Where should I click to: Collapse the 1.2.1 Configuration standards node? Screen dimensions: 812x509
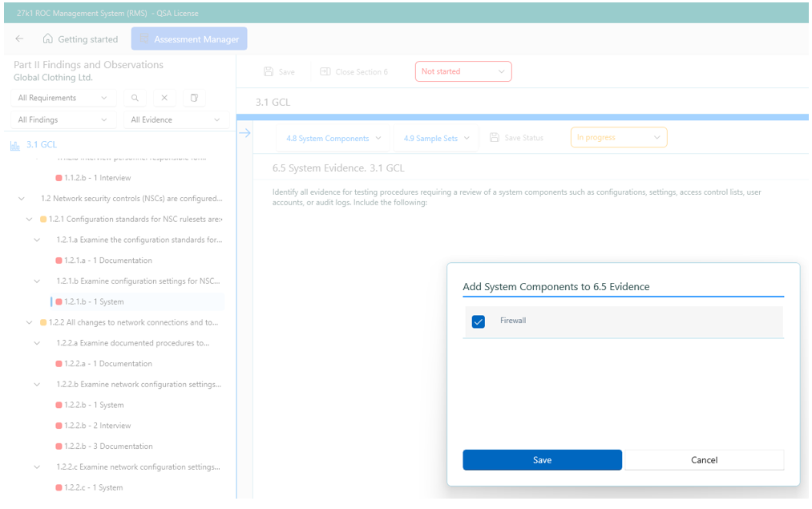[x=30, y=220]
